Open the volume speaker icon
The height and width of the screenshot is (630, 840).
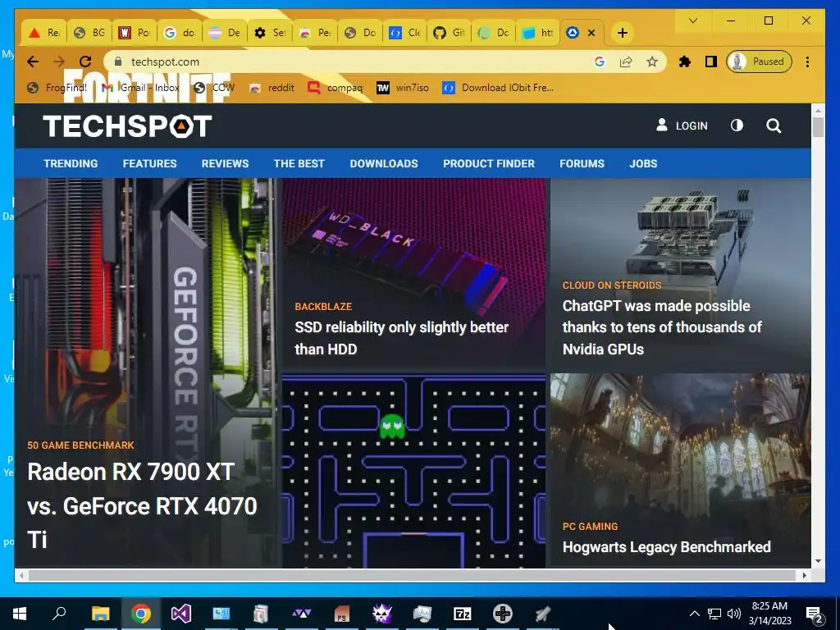734,614
